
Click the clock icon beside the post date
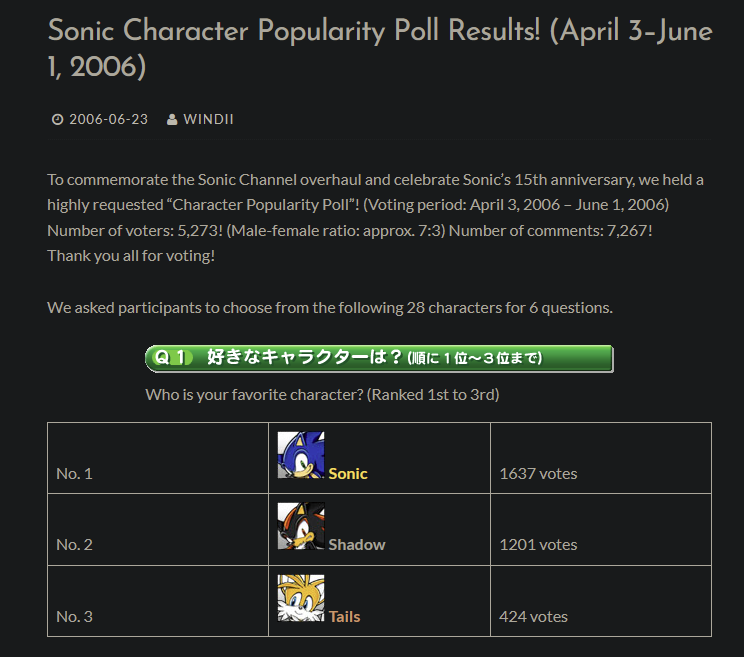(57, 120)
